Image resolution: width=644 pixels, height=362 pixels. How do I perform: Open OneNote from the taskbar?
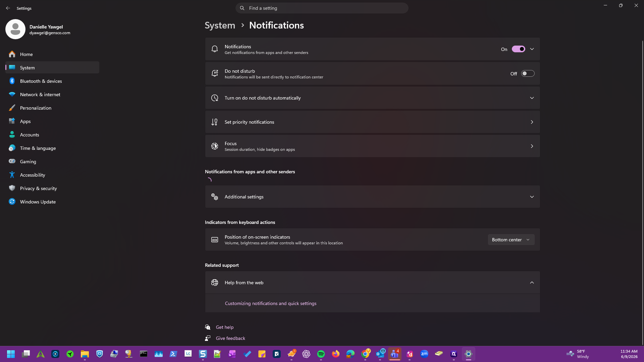pos(232,354)
